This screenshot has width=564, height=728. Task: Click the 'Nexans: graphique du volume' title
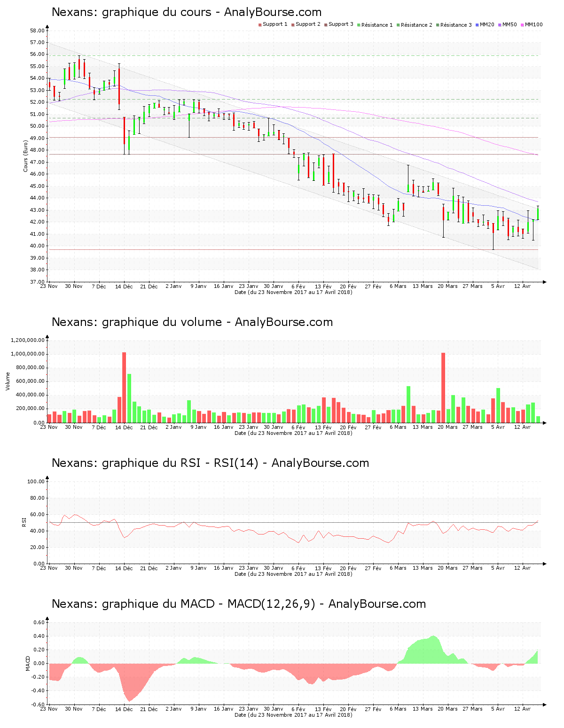[x=192, y=322]
